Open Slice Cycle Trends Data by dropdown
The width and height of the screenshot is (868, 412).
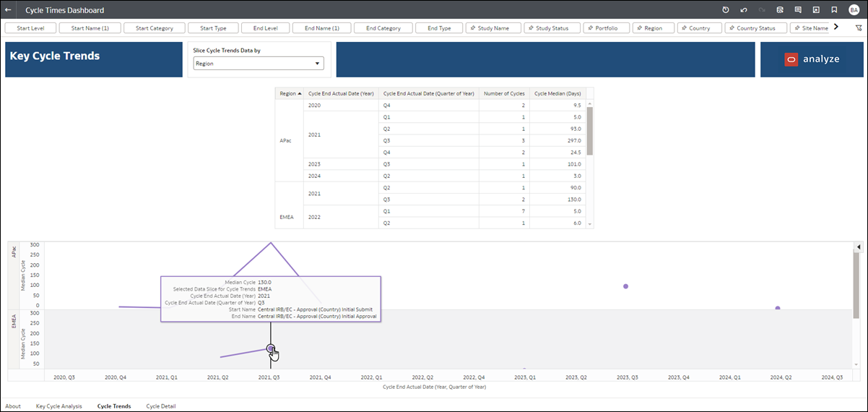pos(259,64)
